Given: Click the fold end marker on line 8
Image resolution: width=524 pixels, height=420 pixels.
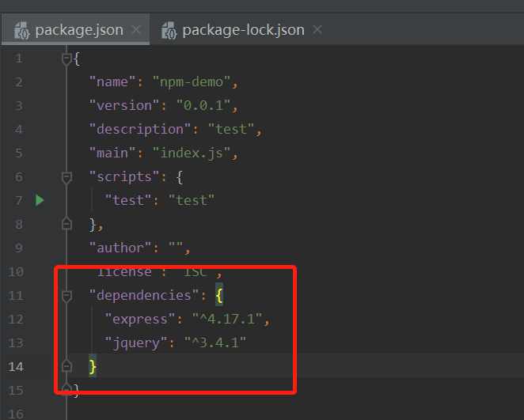Looking at the screenshot, I should pyautogui.click(x=66, y=224).
